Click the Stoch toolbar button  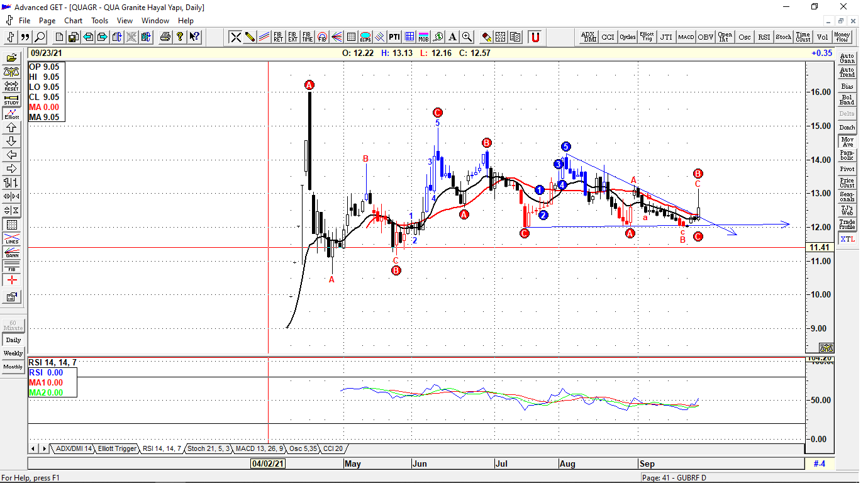coord(783,37)
